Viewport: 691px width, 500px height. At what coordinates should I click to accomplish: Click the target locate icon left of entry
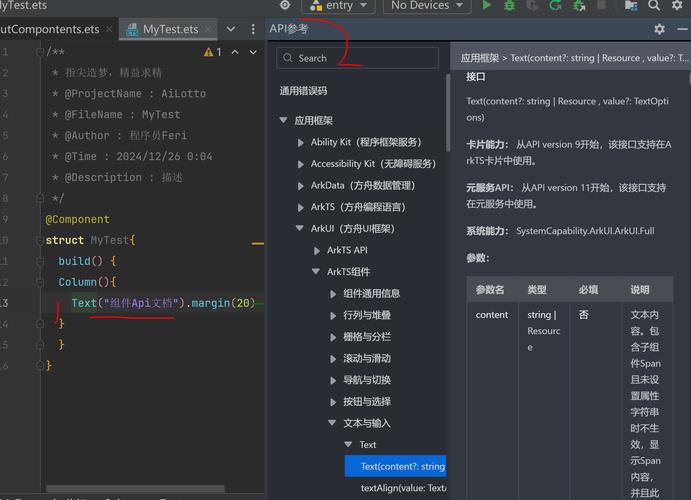click(285, 5)
